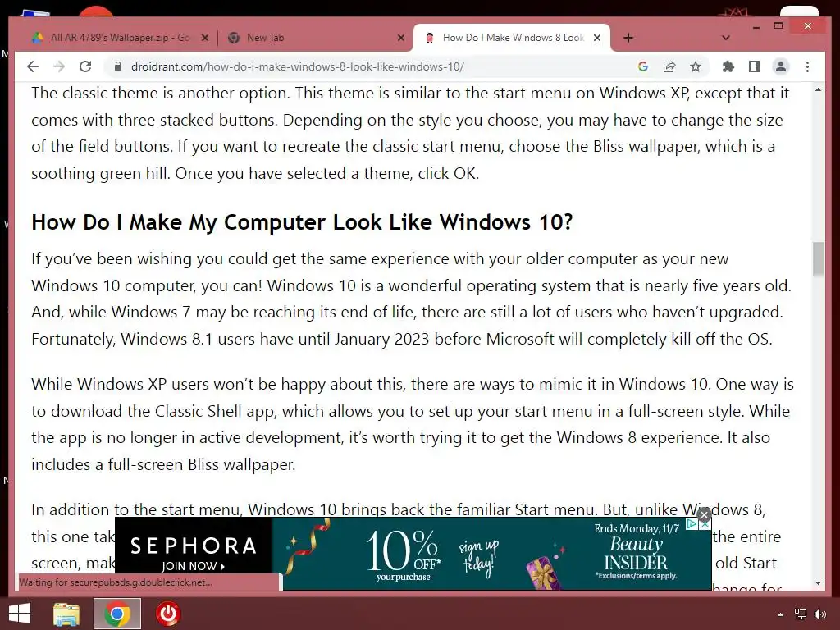The height and width of the screenshot is (630, 840).
Task: Open the volume speaker tray icon
Action: tap(819, 614)
